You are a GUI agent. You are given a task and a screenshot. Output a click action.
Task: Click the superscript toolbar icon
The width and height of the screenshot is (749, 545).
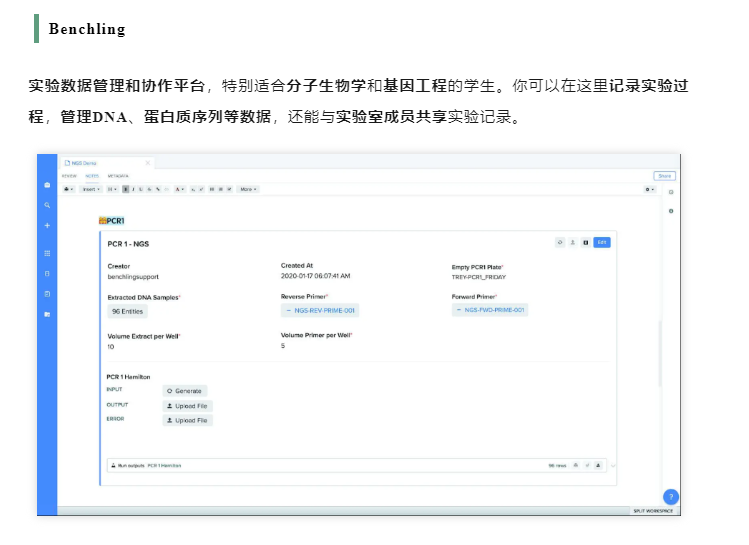(x=201, y=189)
